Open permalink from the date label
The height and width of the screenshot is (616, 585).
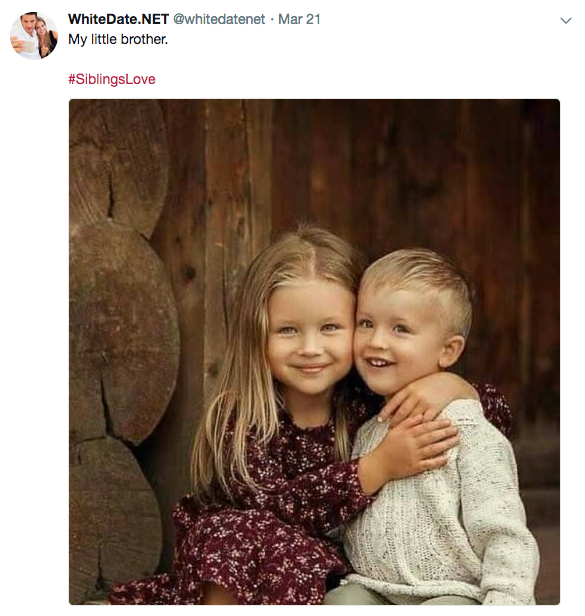pyautogui.click(x=299, y=19)
